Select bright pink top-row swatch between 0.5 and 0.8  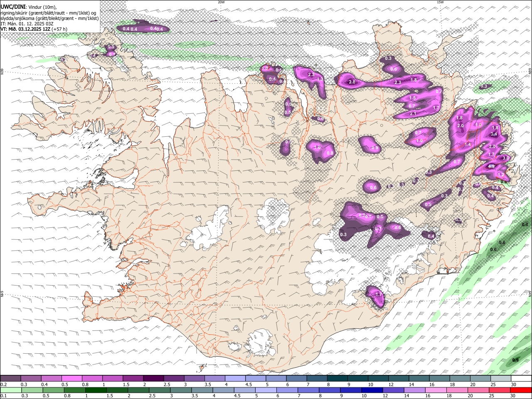(x=72, y=379)
